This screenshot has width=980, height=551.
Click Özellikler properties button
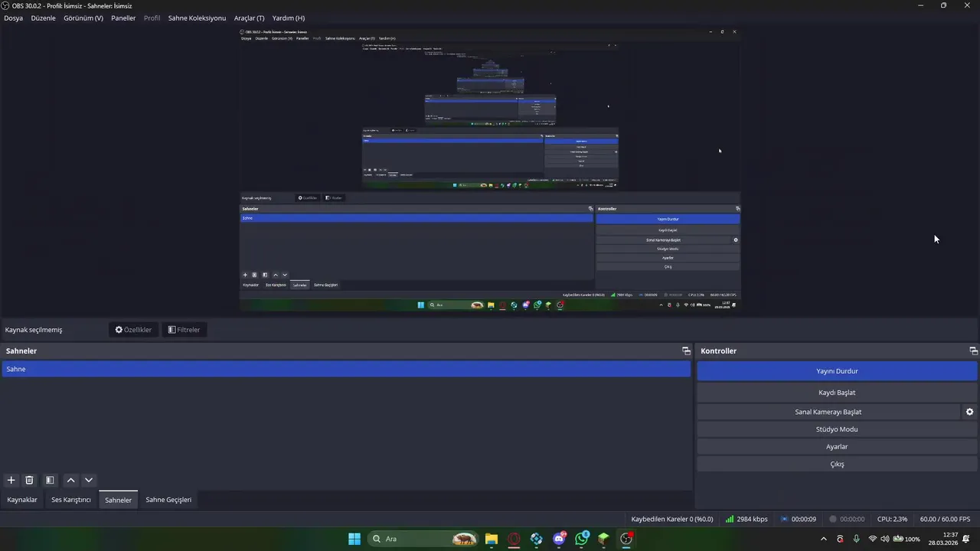pos(133,330)
